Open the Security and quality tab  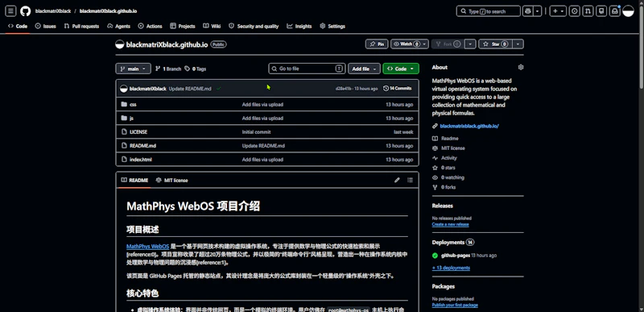[254, 26]
